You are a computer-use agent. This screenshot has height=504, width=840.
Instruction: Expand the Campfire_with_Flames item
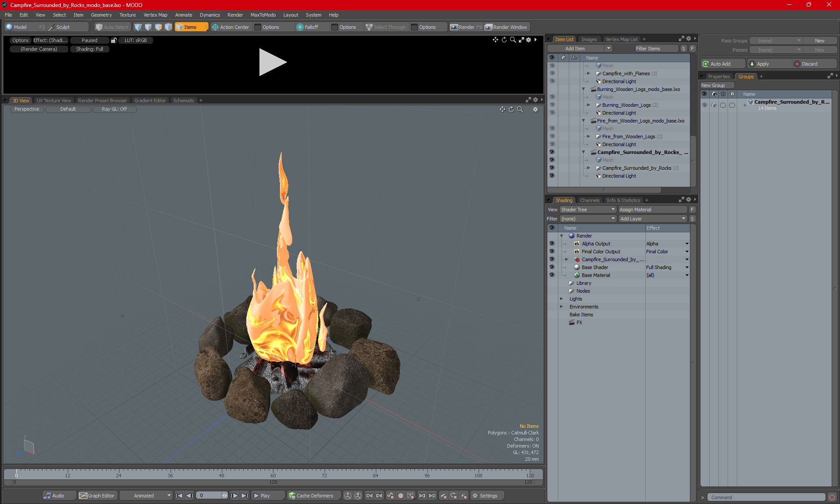pyautogui.click(x=588, y=73)
